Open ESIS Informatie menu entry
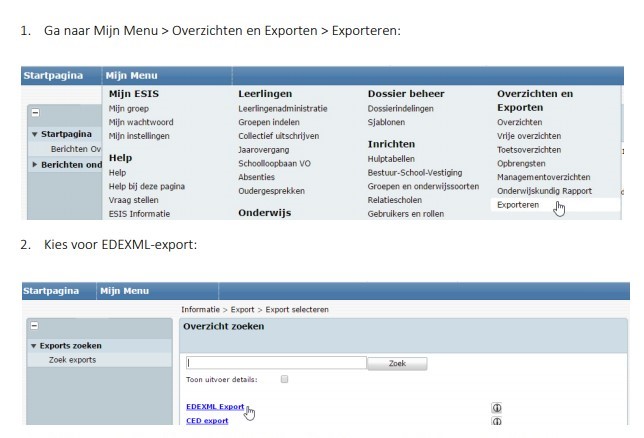Image resolution: width=644 pixels, height=438 pixels. [139, 214]
